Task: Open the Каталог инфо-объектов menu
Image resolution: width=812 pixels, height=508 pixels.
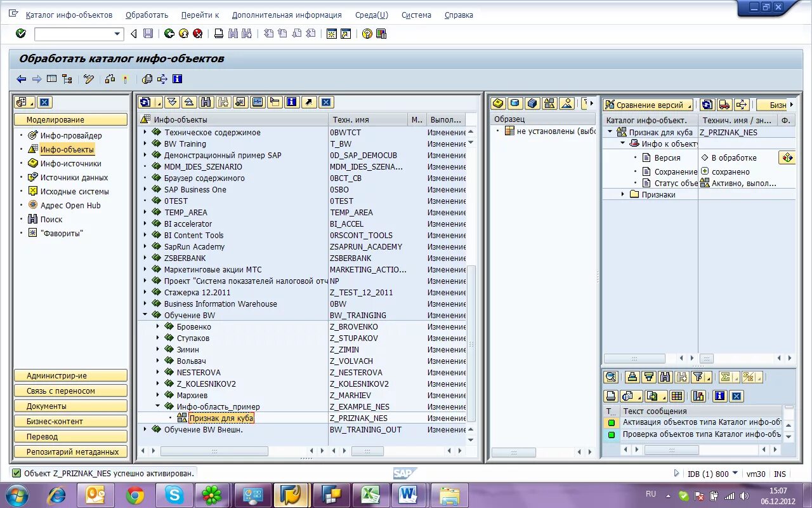Action: (x=69, y=15)
